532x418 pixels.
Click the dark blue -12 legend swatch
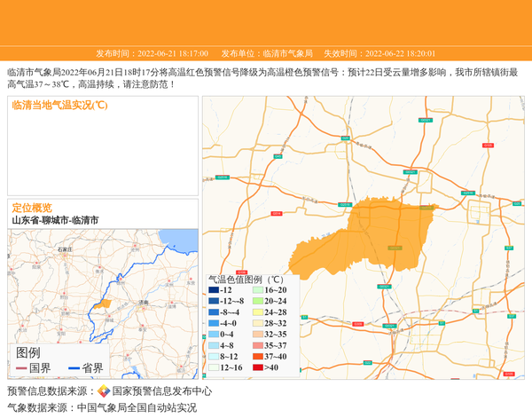213,290
